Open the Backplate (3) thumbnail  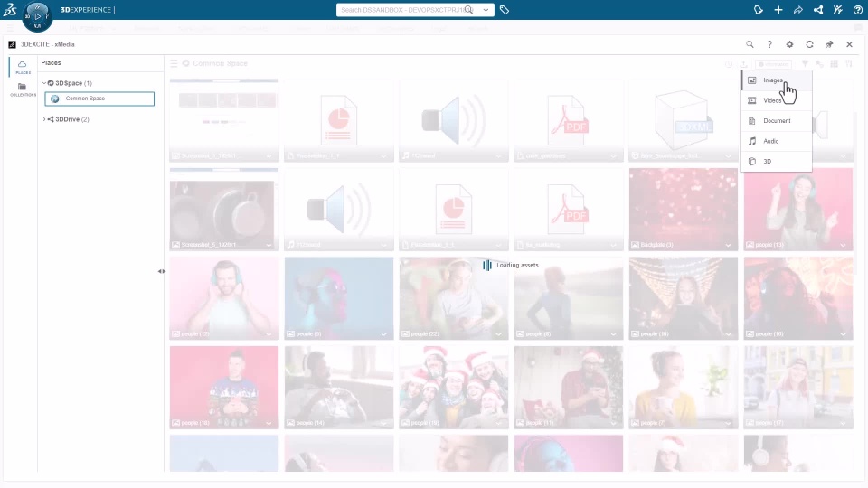click(684, 209)
